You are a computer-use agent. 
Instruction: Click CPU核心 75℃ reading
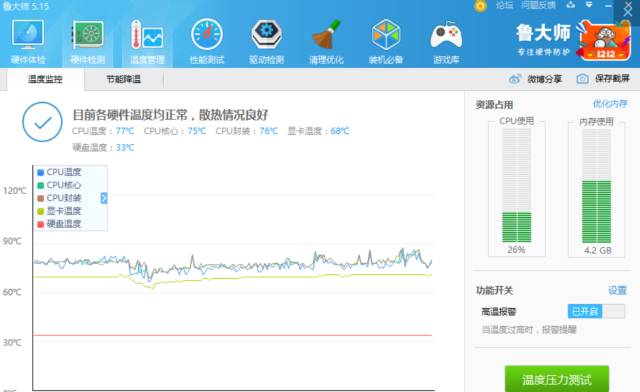(175, 131)
